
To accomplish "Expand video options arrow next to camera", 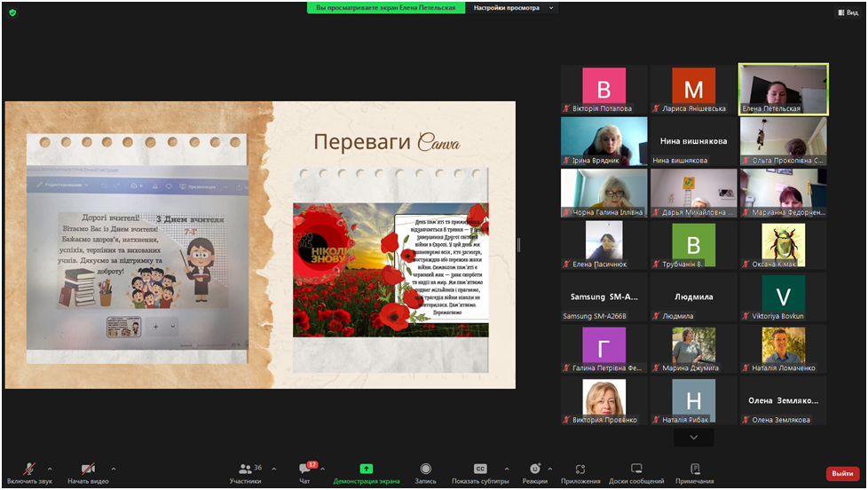I will point(114,469).
